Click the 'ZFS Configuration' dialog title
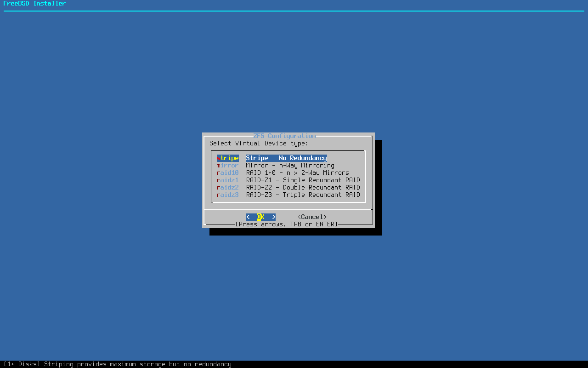 [285, 136]
